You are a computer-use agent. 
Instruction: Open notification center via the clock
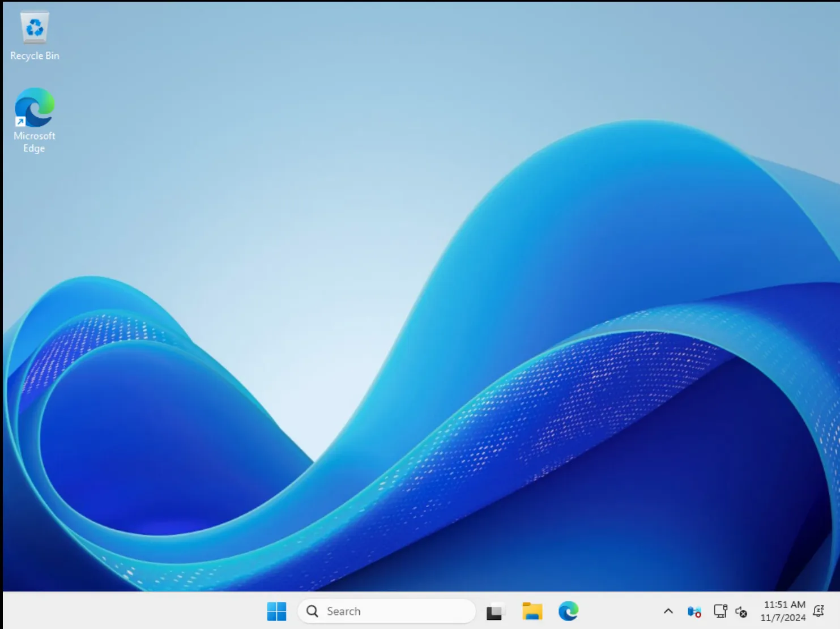784,604
